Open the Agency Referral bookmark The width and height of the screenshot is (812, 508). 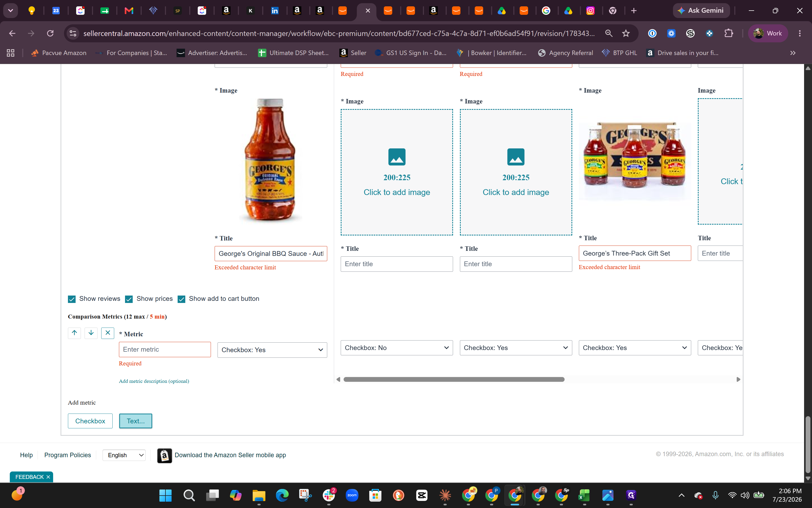(565, 53)
